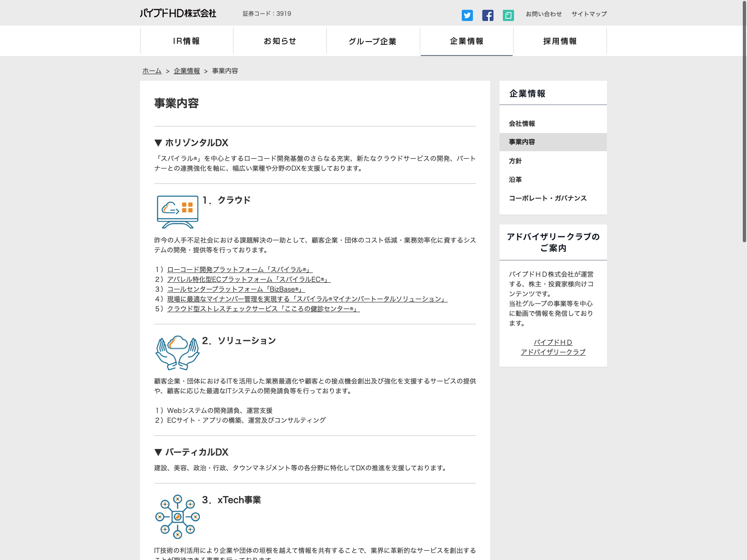Go to 採用情報 in navigation

point(560,41)
